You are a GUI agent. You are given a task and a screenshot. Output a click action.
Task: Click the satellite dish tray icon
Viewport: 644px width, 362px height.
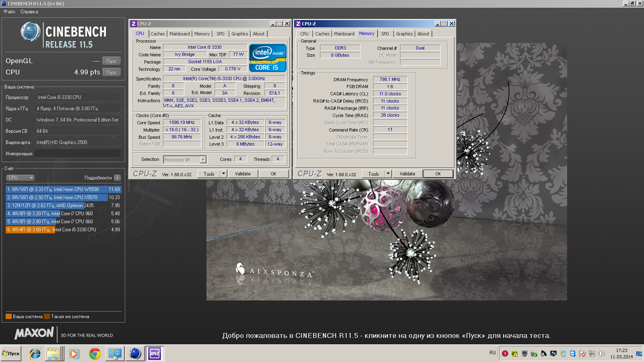coord(544,354)
